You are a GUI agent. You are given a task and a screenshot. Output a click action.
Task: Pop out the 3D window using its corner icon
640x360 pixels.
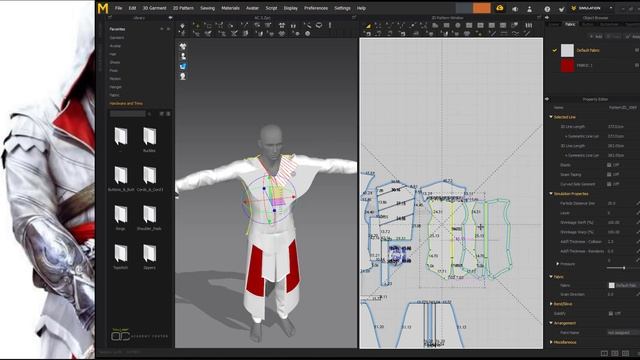click(x=354, y=18)
